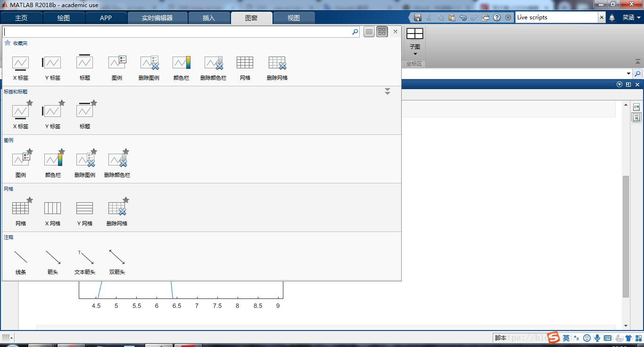Click 删除网格 in the 收藏夹 favorites row
Viewport: 644px width, 347px height.
pyautogui.click(x=277, y=68)
